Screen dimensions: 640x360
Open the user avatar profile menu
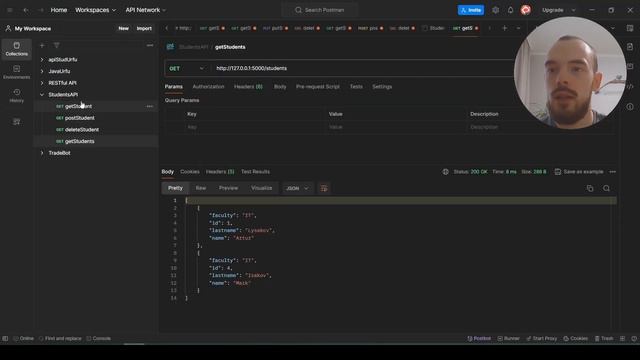click(526, 10)
